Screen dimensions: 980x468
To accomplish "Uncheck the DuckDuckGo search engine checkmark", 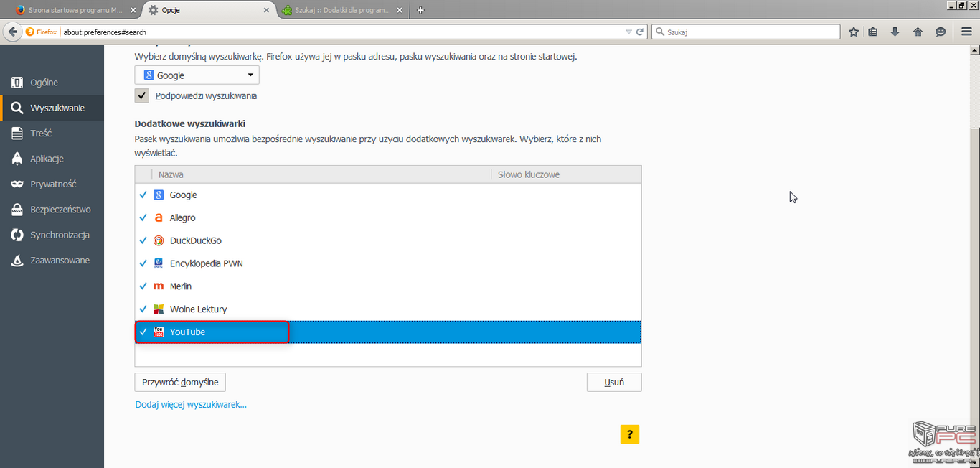I will click(x=143, y=241).
